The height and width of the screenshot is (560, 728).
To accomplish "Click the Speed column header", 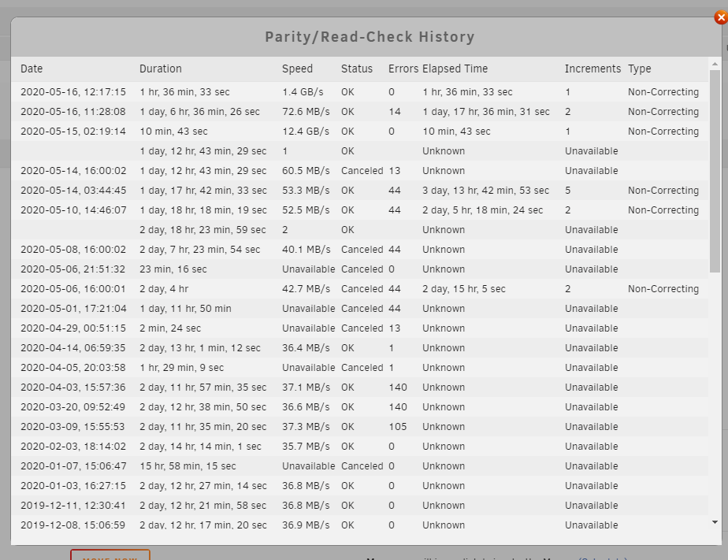I will [x=297, y=69].
